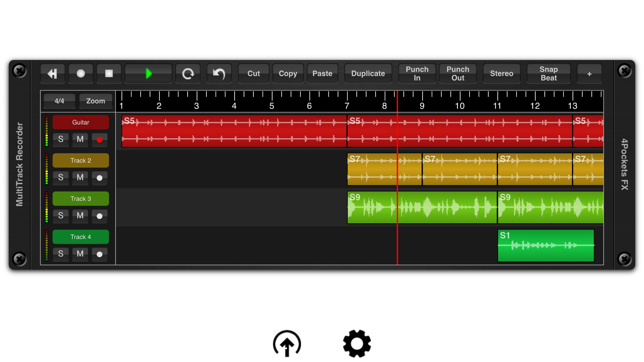Image resolution: width=644 pixels, height=362 pixels.
Task: Click the upload arrow icon below the recorder
Action: [x=287, y=343]
